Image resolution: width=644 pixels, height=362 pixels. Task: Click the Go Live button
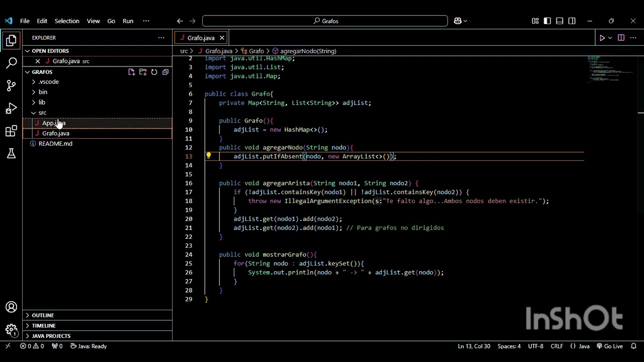coord(609,346)
